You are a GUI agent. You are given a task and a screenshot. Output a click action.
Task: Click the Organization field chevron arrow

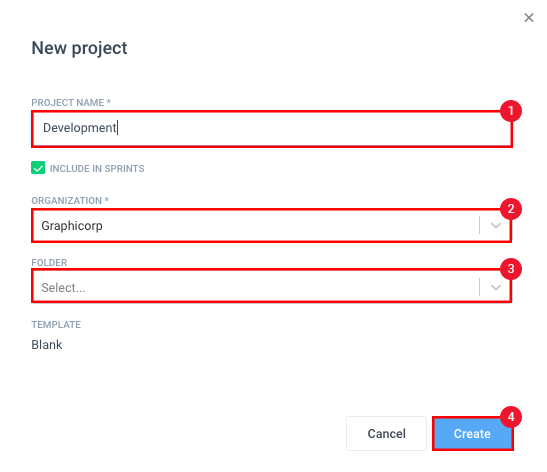coord(496,226)
